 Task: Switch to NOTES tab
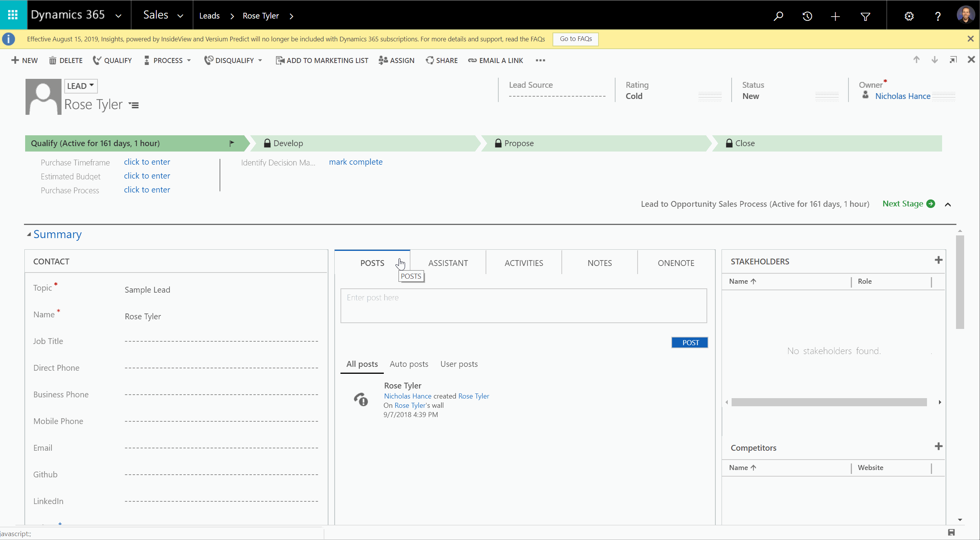(x=599, y=263)
